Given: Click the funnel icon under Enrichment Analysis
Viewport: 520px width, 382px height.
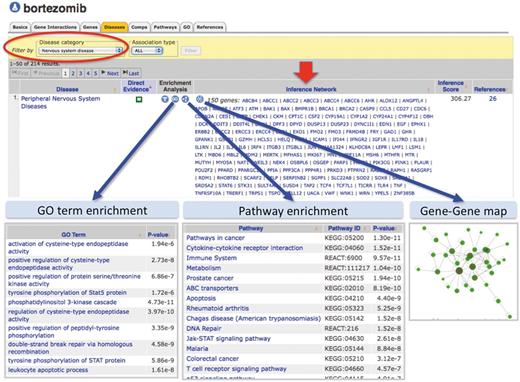Looking at the screenshot, I should pyautogui.click(x=165, y=99).
